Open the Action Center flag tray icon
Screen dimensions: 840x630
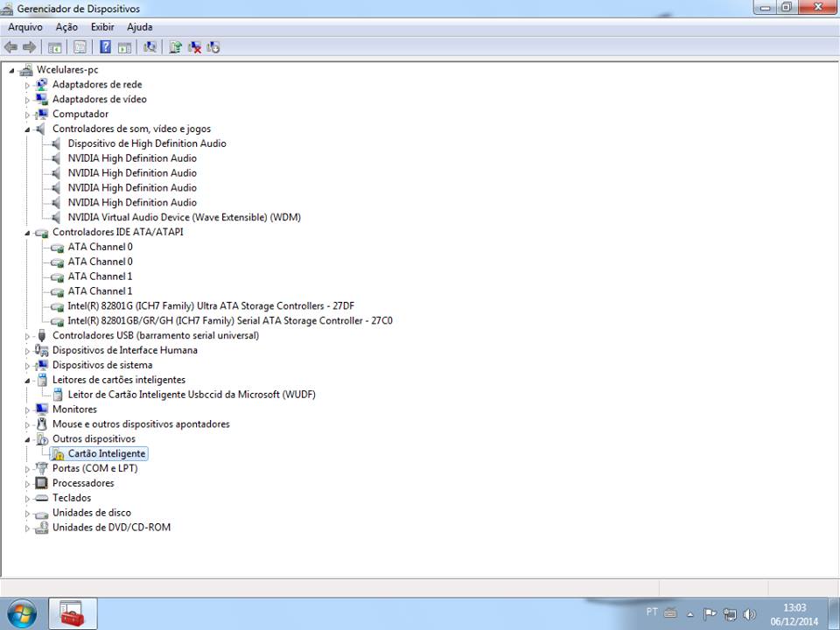coord(710,614)
